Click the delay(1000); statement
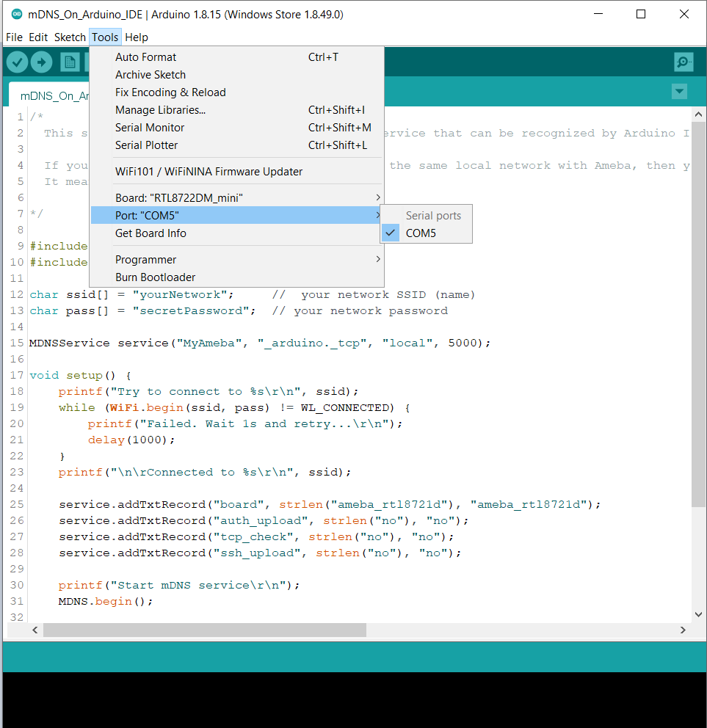Image resolution: width=707 pixels, height=728 pixels. coord(131,440)
